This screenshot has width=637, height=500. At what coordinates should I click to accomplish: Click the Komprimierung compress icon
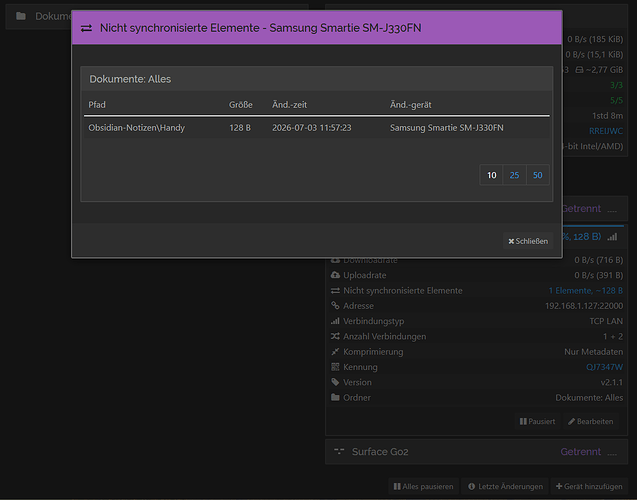coord(335,351)
